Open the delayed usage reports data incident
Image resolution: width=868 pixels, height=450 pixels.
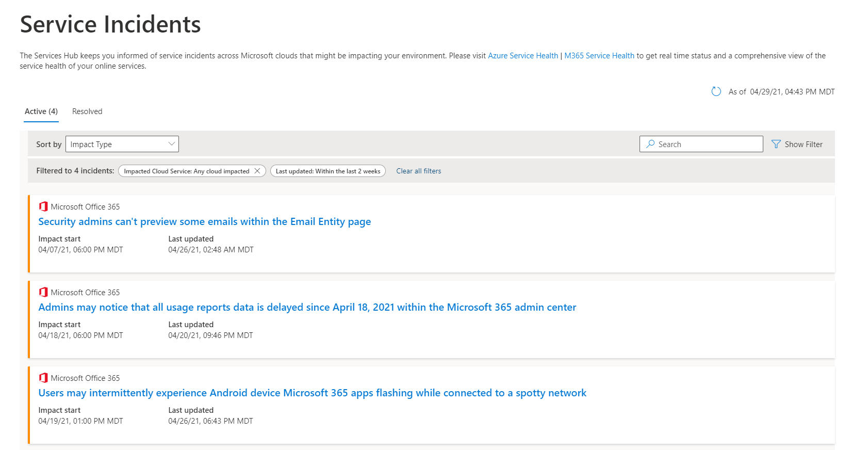point(307,308)
